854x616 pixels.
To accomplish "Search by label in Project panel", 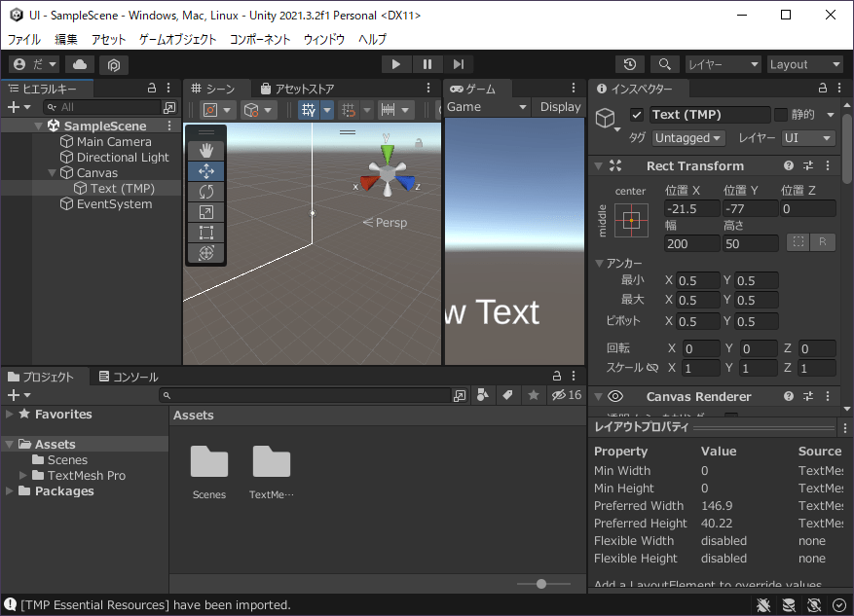I will pos(507,395).
